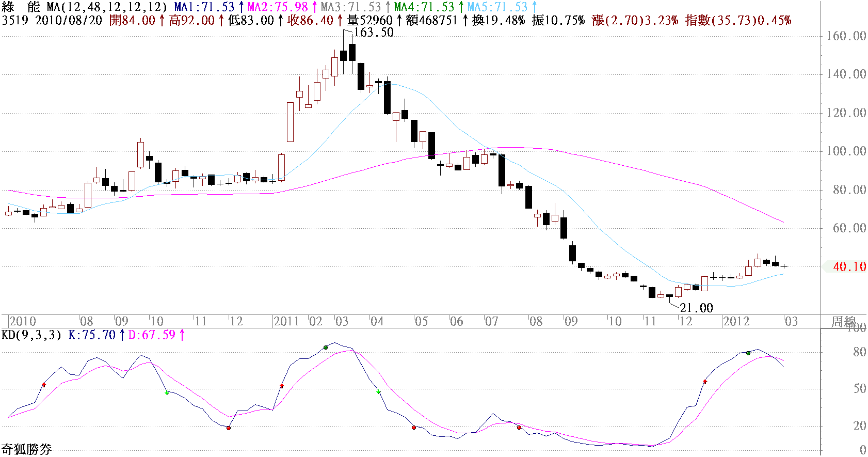868x457 pixels.
Task: Click the 21.00 lowest price label
Action: coord(696,308)
